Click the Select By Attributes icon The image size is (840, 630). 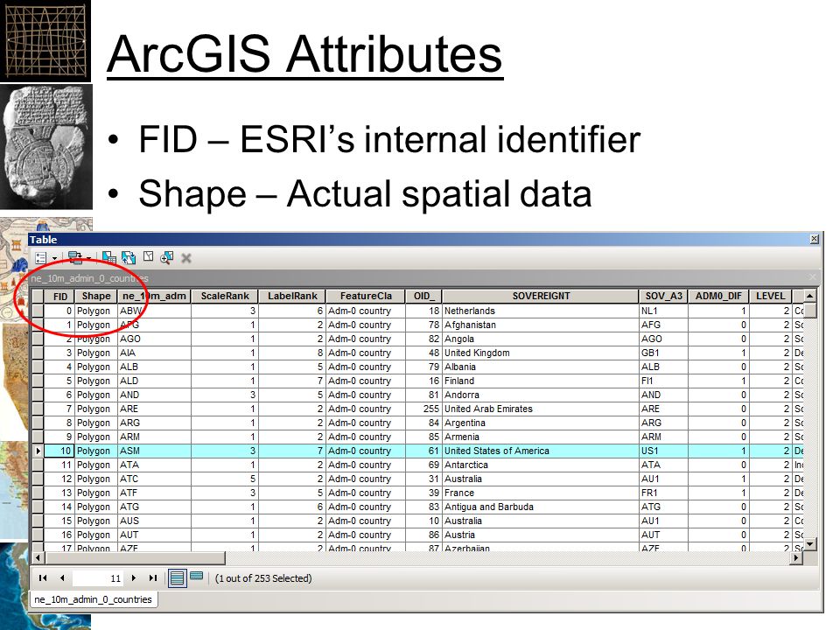pos(109,258)
